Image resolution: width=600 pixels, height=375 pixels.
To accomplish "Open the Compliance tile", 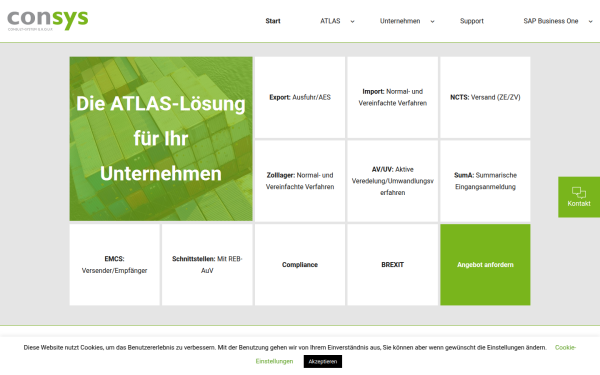I will point(300,265).
